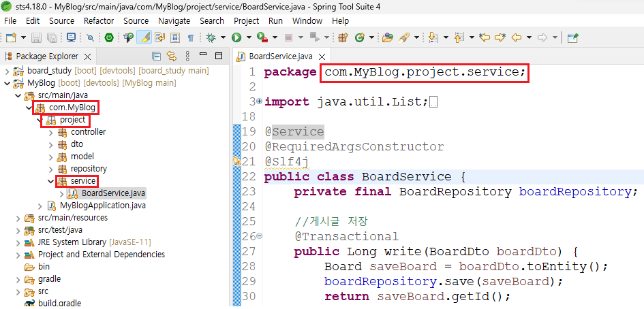644x309 pixels.
Task: Click the Next Edit Location icon
Action: [500, 37]
